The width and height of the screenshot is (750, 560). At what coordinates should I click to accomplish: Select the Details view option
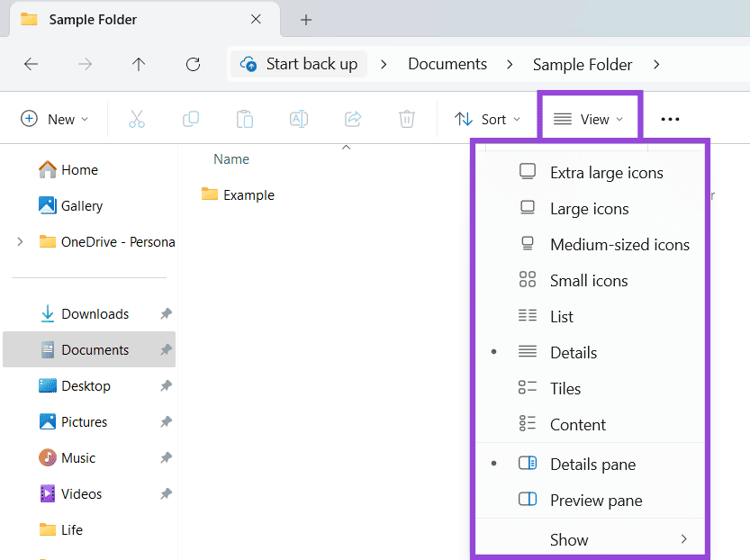[574, 353]
